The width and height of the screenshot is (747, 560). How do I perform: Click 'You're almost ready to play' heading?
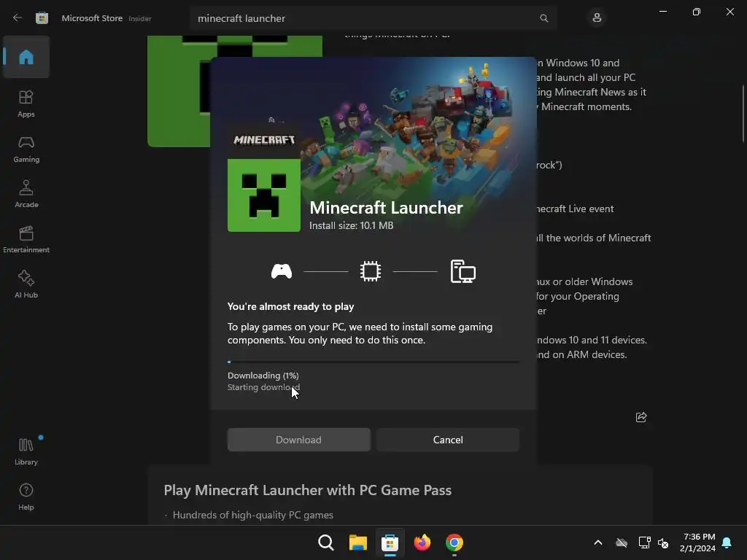tap(290, 307)
